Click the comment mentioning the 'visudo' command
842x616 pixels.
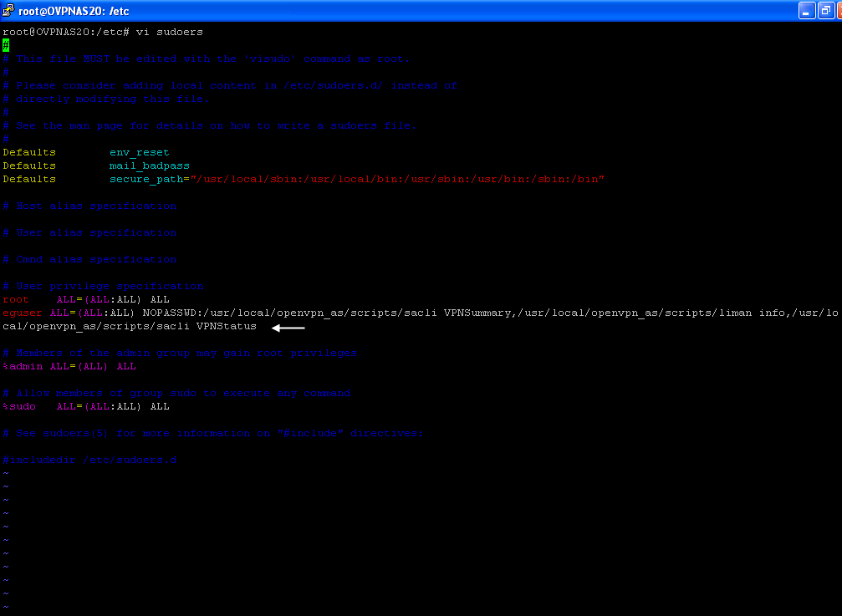click(x=207, y=59)
